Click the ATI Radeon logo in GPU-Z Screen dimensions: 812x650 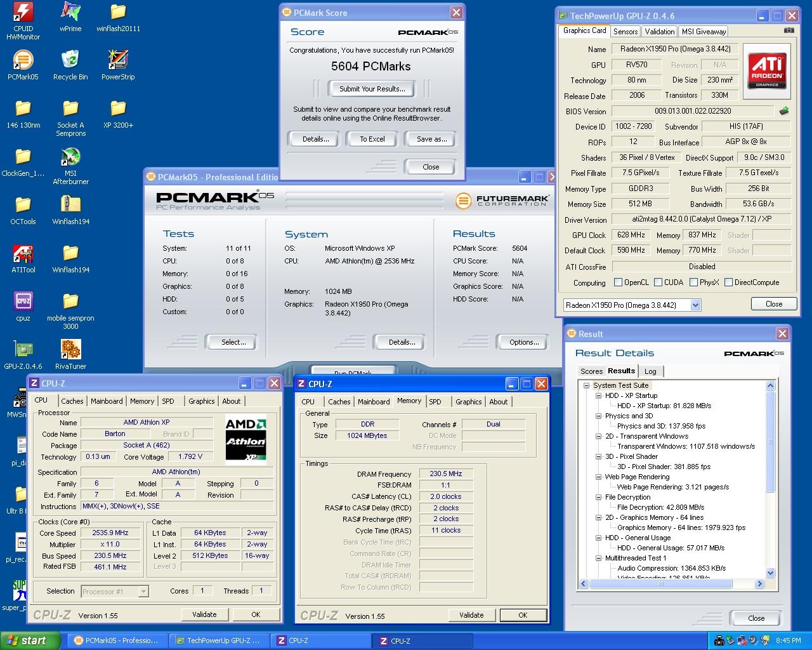click(x=766, y=71)
